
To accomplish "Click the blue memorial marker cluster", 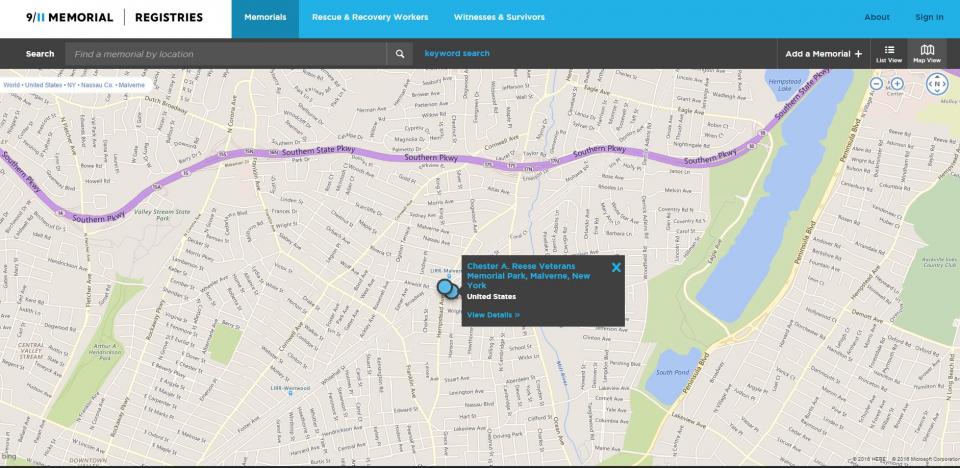I will pyautogui.click(x=448, y=288).
